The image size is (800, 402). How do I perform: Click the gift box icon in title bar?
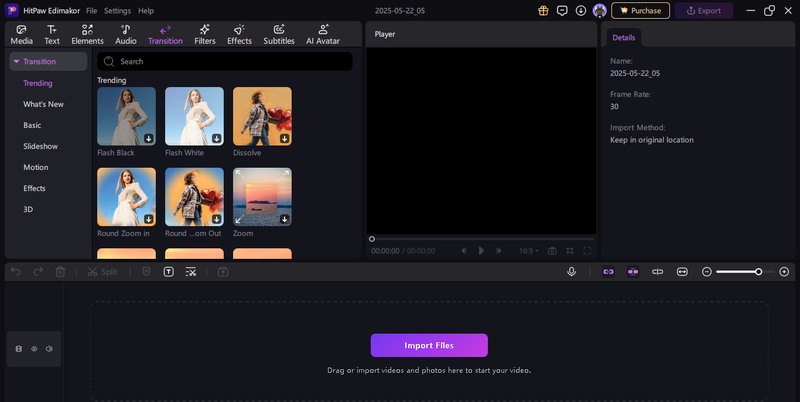543,10
